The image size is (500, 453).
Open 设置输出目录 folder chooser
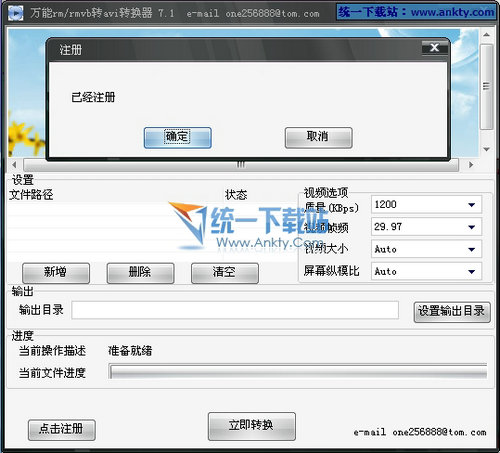[x=452, y=312]
